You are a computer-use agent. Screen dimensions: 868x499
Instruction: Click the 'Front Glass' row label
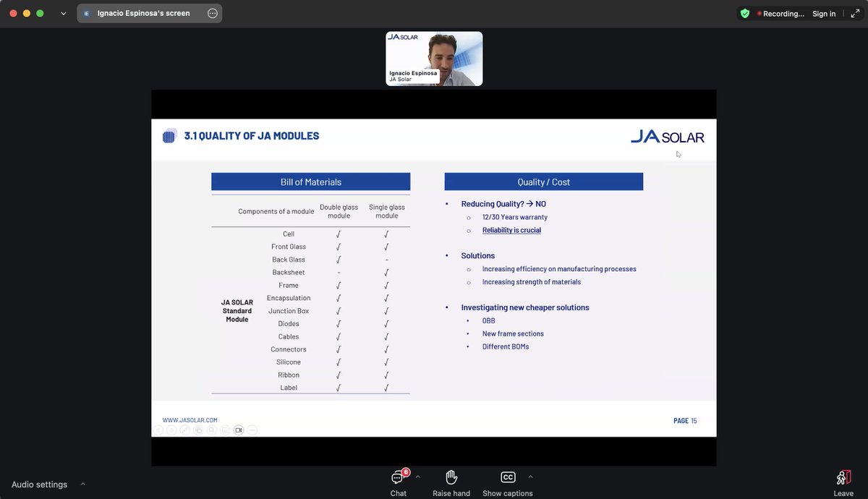[x=289, y=247]
